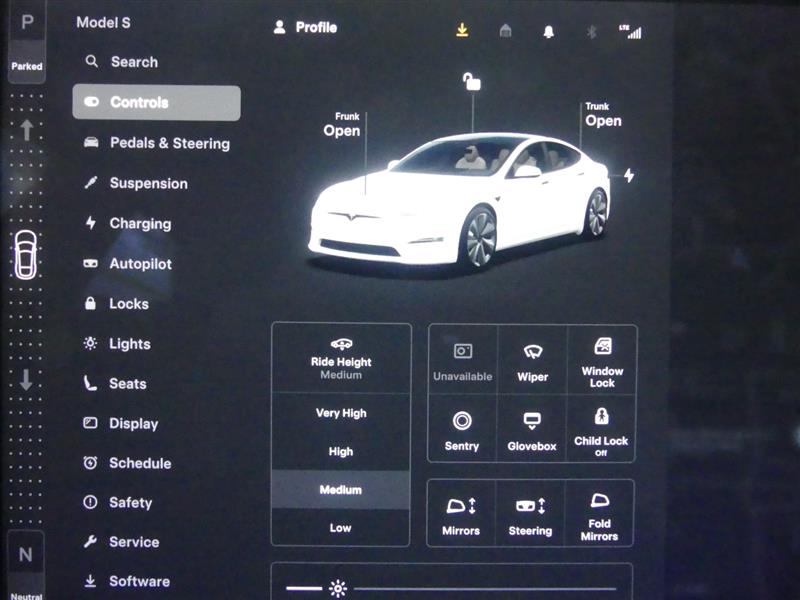Select Very High ride height

(x=341, y=413)
